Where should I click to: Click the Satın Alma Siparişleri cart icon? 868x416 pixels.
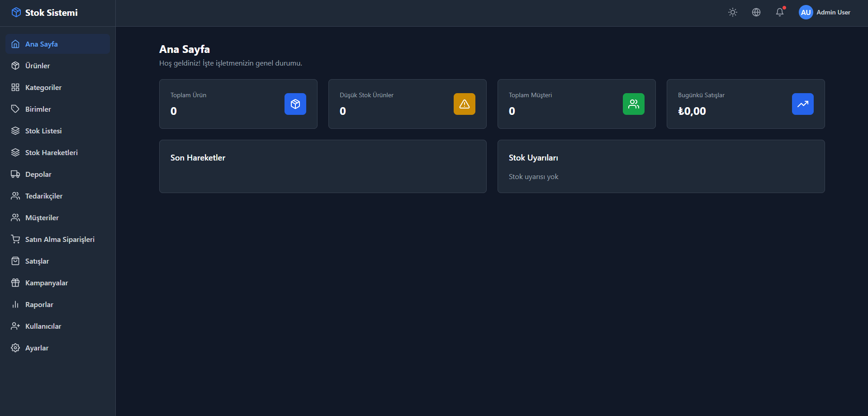tap(15, 239)
